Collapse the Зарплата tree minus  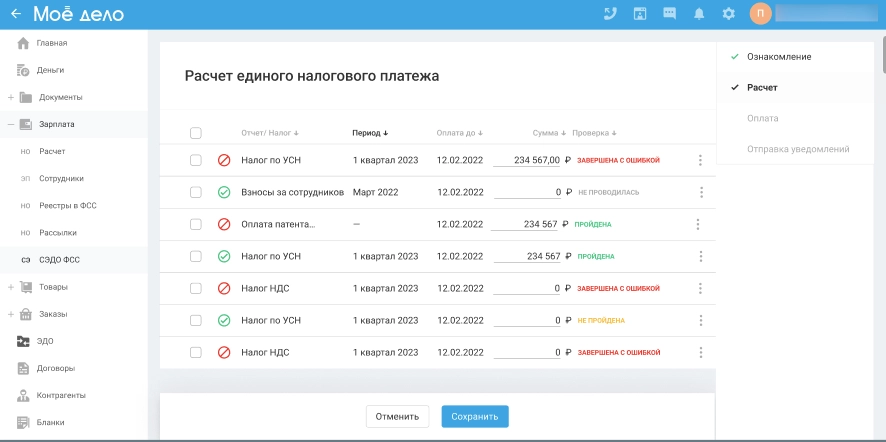[11, 124]
